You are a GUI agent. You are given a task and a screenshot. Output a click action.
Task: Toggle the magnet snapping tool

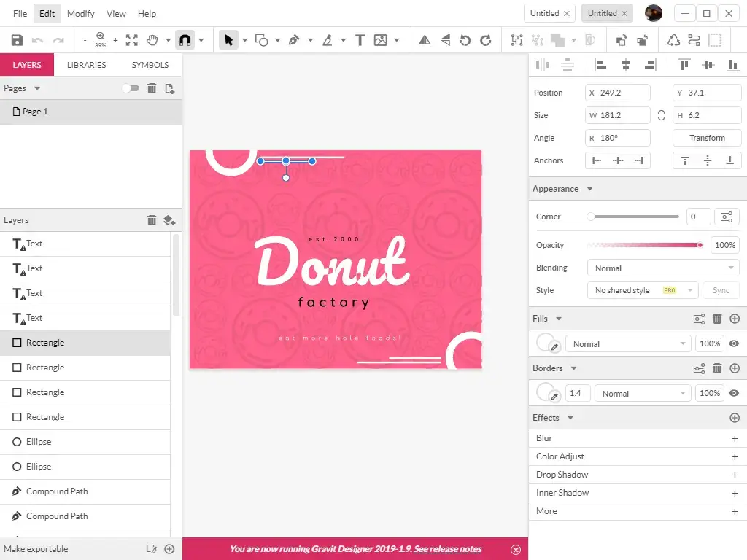click(185, 41)
